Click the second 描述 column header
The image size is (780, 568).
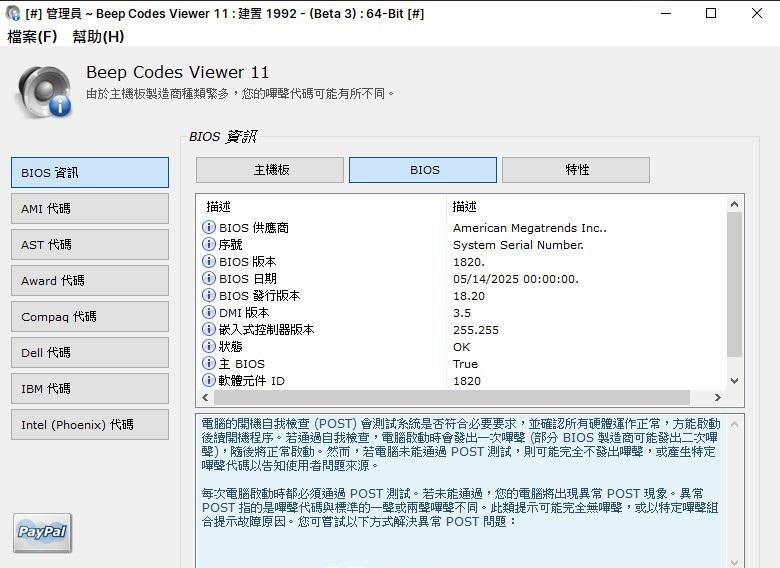[x=466, y=206]
